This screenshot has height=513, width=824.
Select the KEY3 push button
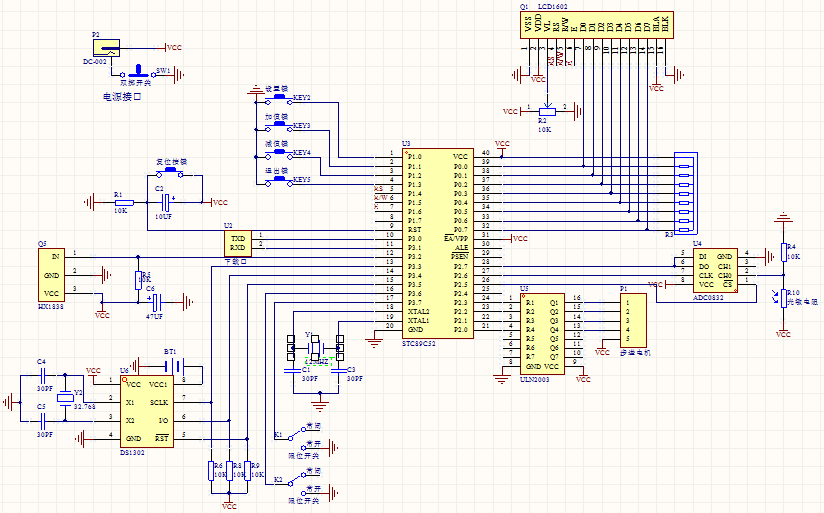279,127
